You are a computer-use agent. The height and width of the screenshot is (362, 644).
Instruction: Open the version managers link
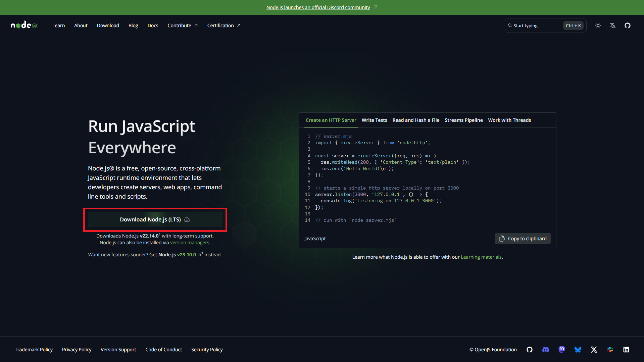pyautogui.click(x=190, y=243)
